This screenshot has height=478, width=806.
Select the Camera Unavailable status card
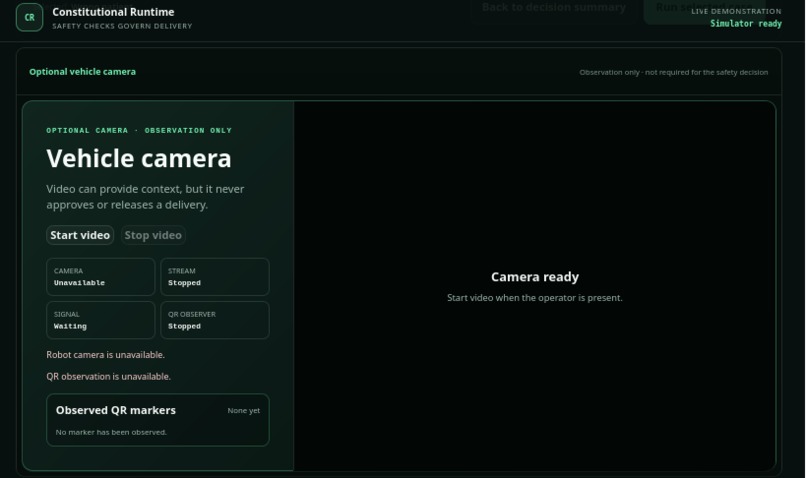pos(101,277)
